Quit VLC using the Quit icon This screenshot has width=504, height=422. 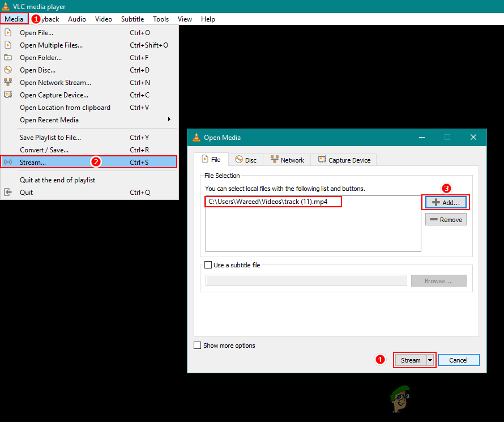[7, 192]
